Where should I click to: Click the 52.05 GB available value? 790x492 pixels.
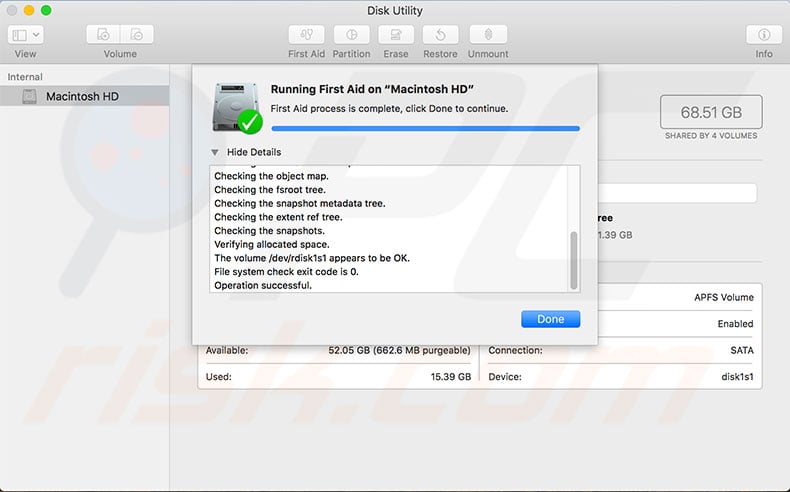tap(399, 350)
